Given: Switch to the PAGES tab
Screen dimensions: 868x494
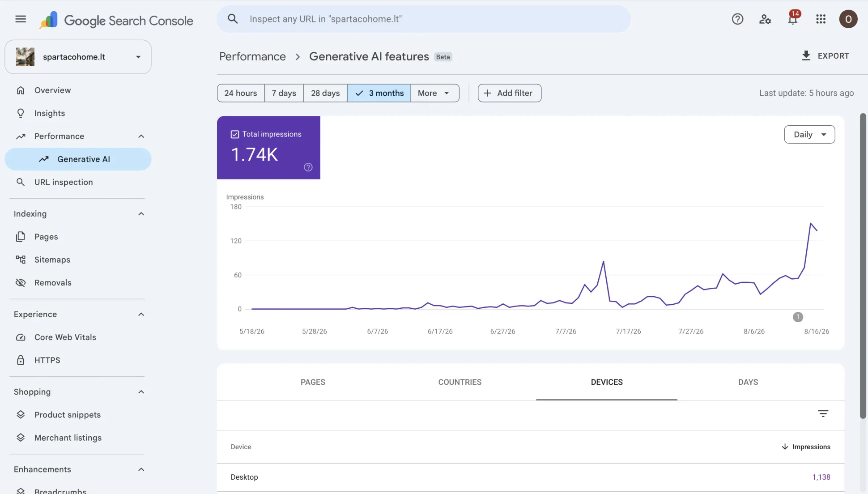Looking at the screenshot, I should tap(313, 382).
